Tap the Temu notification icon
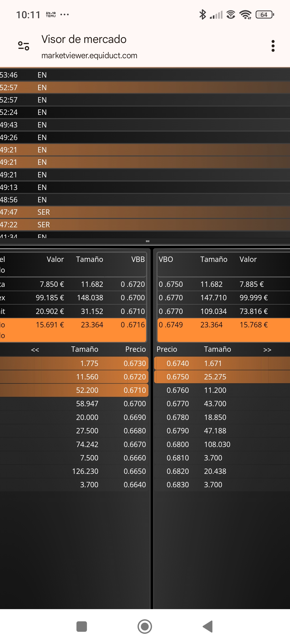 pyautogui.click(x=51, y=14)
